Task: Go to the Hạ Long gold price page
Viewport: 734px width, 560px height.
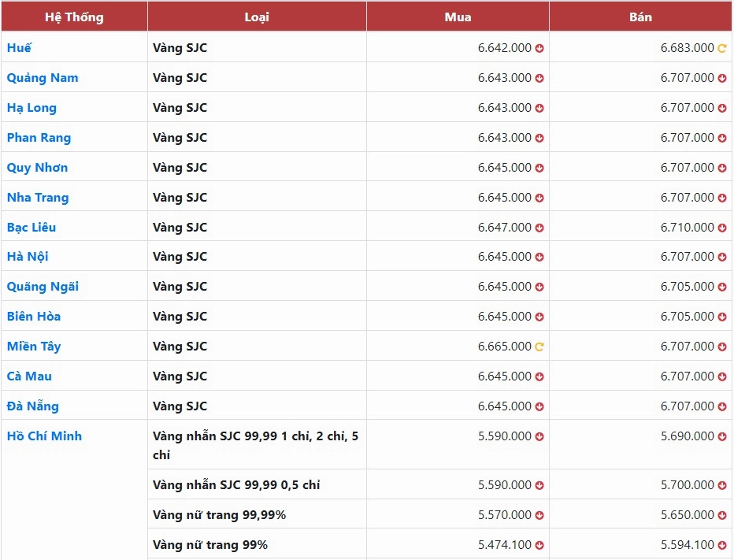Action: 32,108
